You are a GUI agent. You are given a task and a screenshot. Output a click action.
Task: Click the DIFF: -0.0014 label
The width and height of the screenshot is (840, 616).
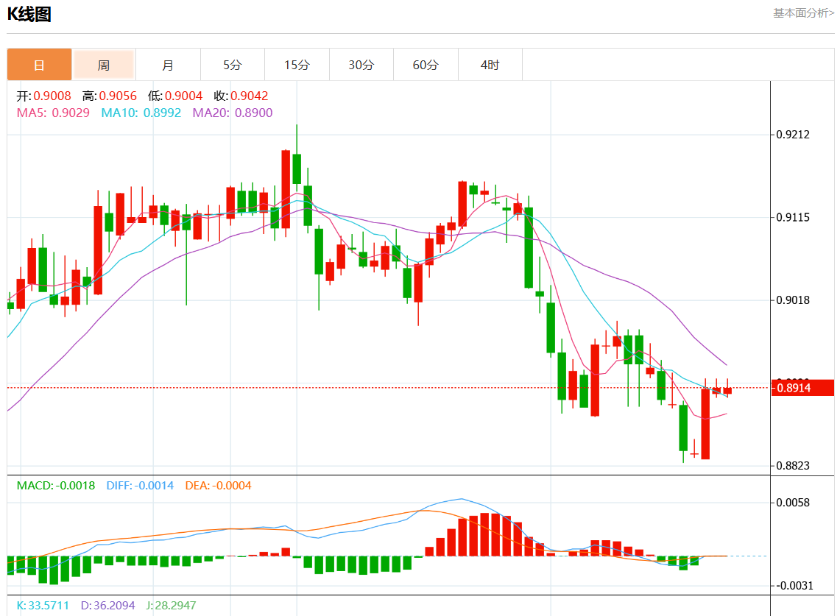click(140, 486)
